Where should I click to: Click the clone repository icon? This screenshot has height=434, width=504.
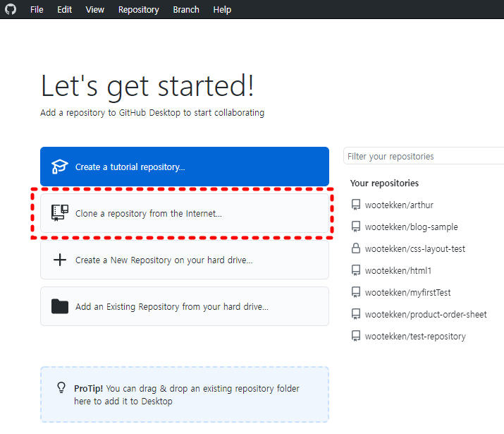pyautogui.click(x=60, y=213)
